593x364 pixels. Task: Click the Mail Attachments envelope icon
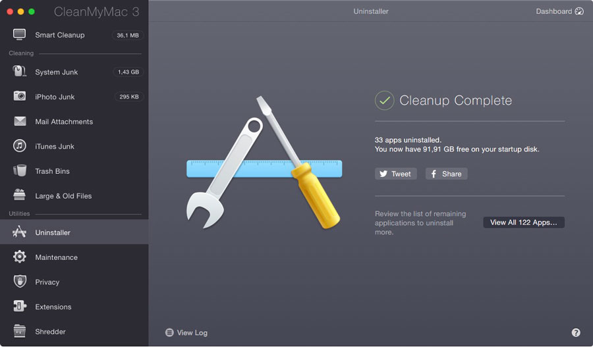[x=20, y=121]
